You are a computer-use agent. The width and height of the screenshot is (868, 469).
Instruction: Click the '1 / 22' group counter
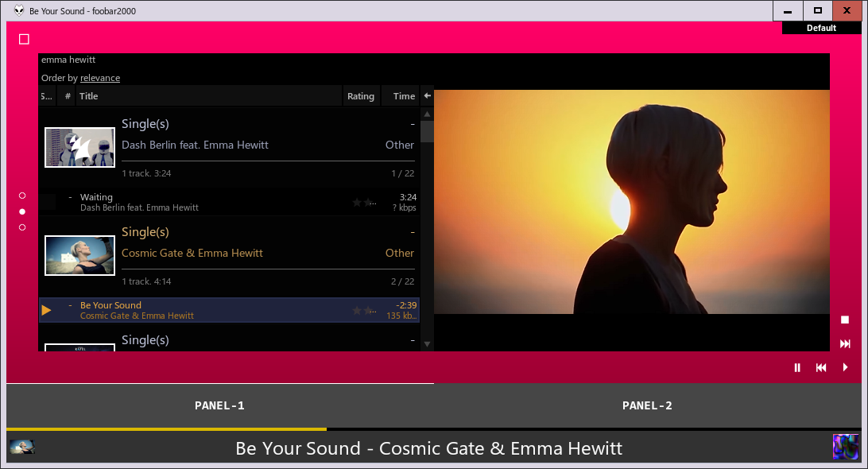(402, 173)
